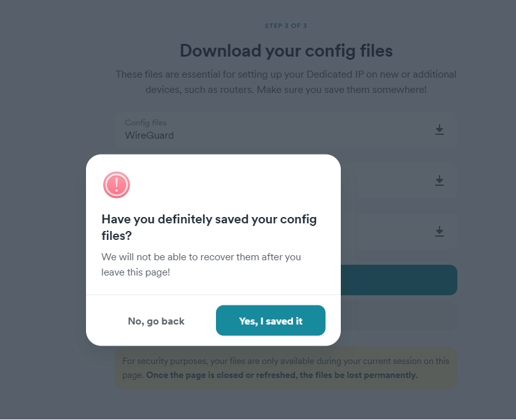The width and height of the screenshot is (516, 420).
Task: Click the third row's download icon
Action: coord(440,232)
